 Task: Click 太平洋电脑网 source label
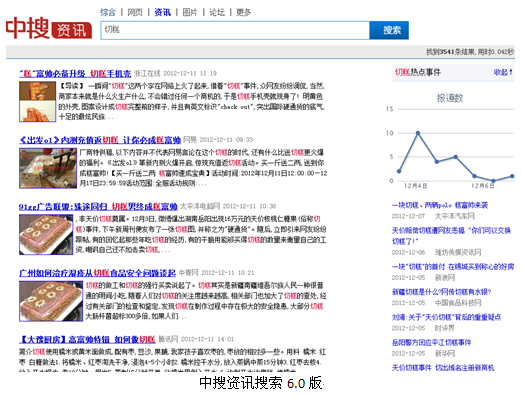[200, 206]
